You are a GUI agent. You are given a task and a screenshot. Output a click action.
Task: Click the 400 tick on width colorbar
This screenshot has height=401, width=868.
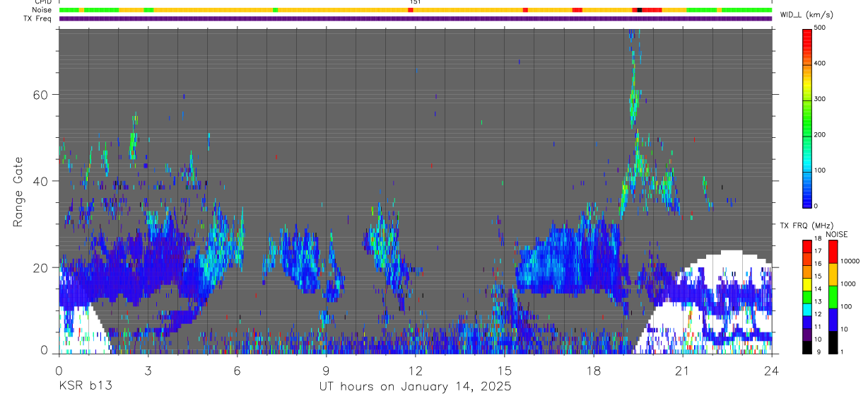(820, 63)
